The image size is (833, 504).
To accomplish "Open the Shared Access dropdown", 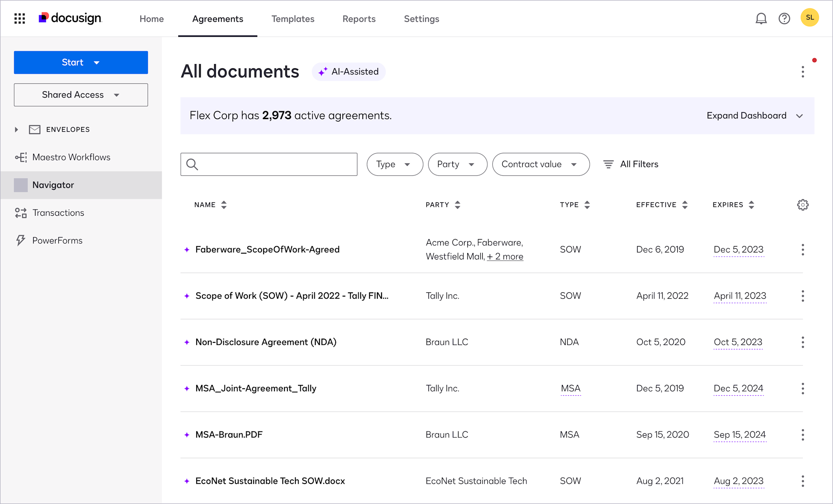I will [80, 95].
